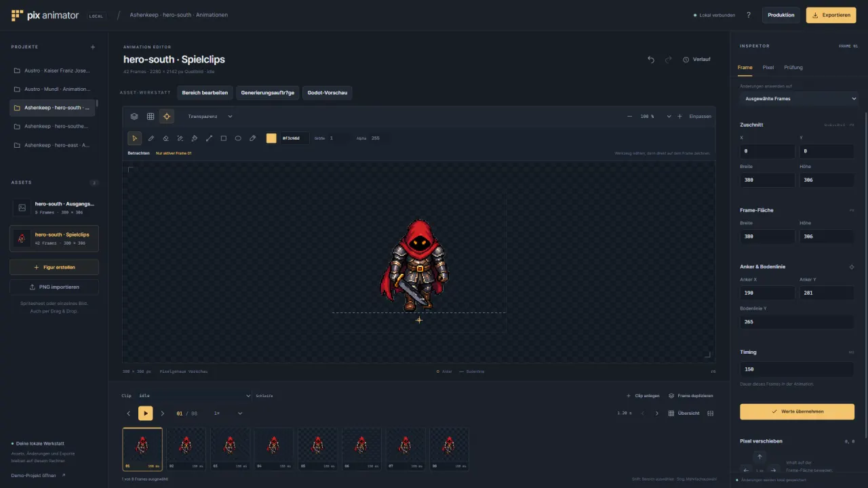The width and height of the screenshot is (868, 488).
Task: Open the Bereich bearbeiten tab
Action: point(205,93)
